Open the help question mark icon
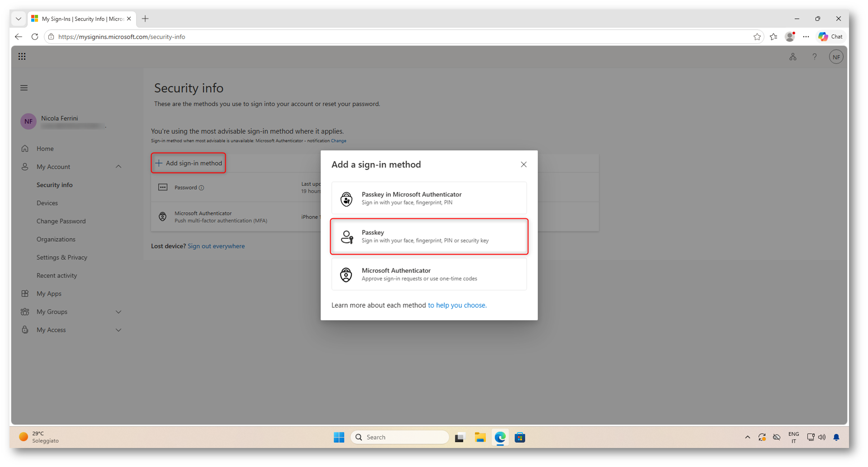This screenshot has height=467, width=868. point(815,57)
